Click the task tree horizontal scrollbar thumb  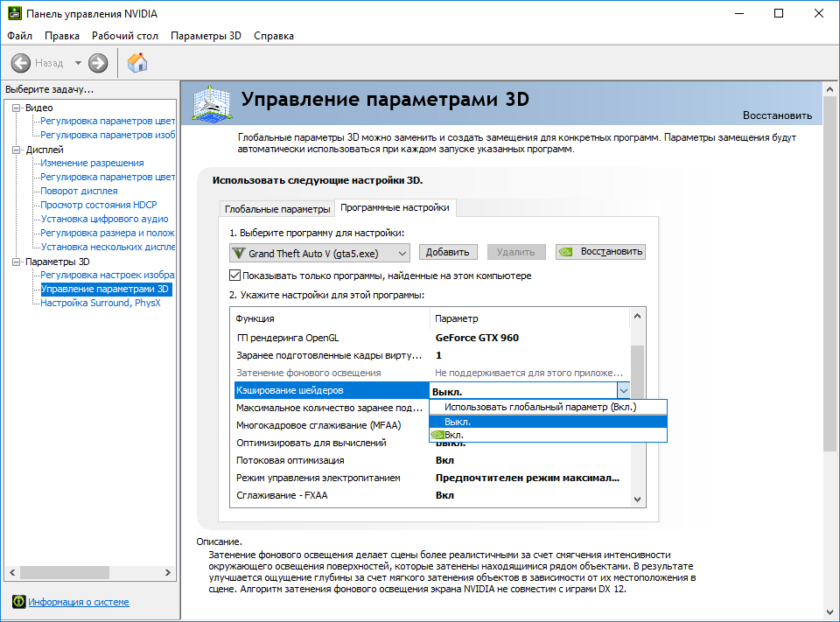point(64,573)
